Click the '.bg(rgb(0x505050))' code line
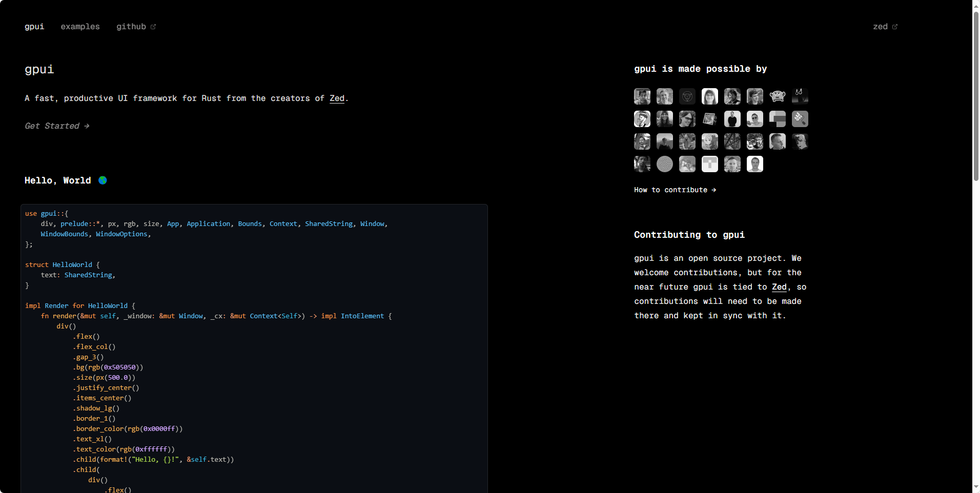The height and width of the screenshot is (493, 980). (x=108, y=367)
